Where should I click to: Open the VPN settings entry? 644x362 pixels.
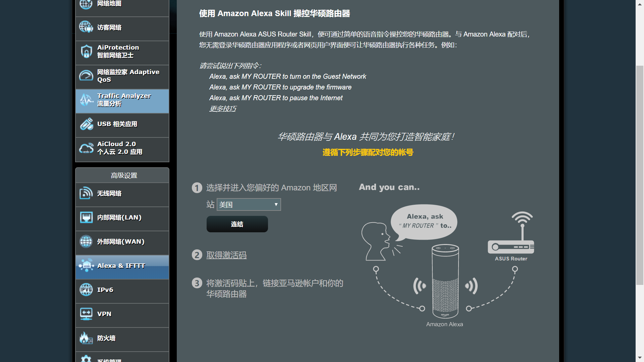coord(122,315)
